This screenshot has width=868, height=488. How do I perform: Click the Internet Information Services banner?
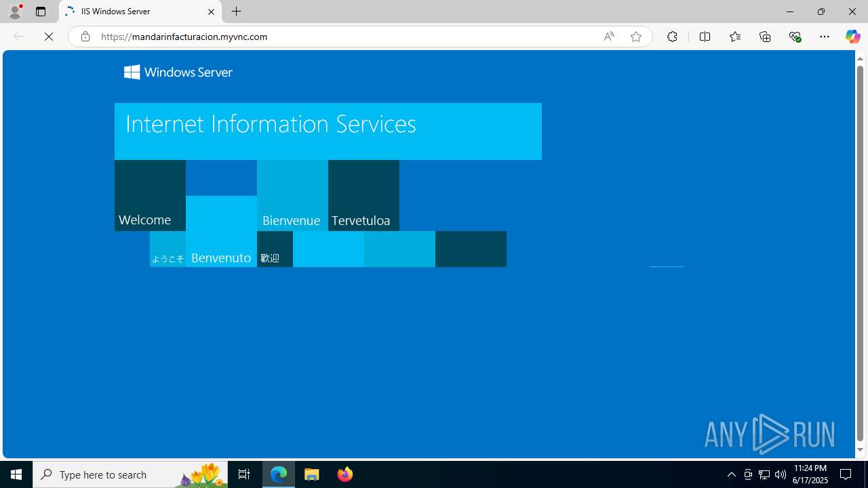coord(328,131)
